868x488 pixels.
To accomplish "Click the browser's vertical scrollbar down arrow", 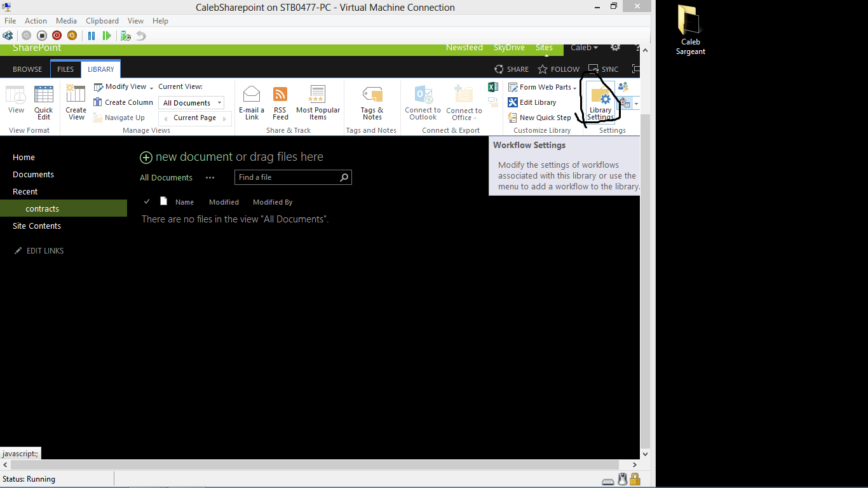I will click(646, 454).
